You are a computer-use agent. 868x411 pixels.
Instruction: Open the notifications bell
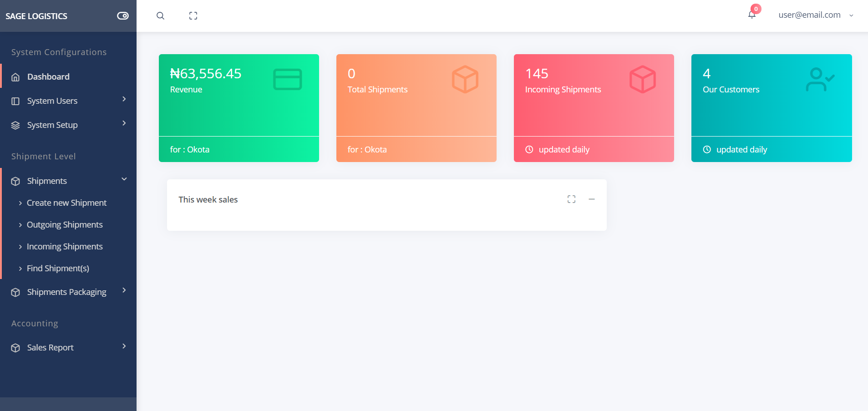[x=752, y=15]
